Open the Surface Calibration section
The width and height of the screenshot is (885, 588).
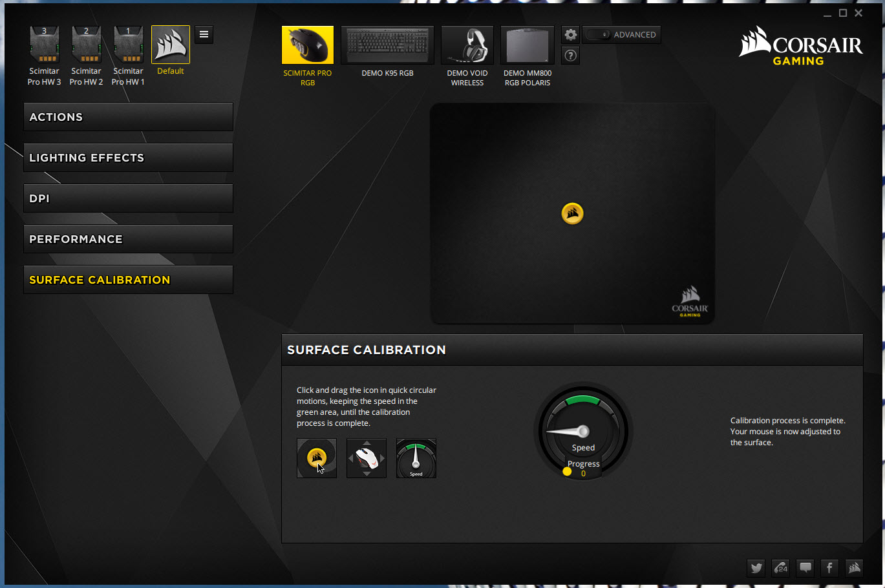[128, 280]
